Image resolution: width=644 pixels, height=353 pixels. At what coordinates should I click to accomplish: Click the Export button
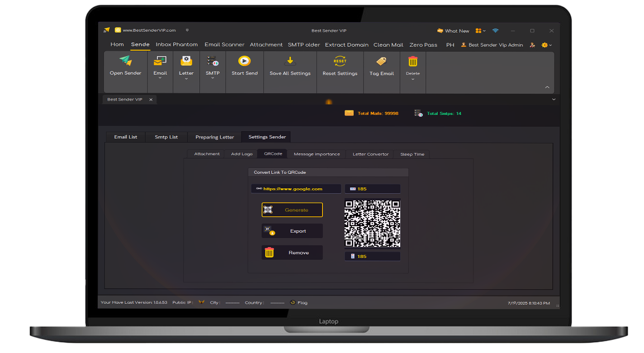tap(292, 231)
